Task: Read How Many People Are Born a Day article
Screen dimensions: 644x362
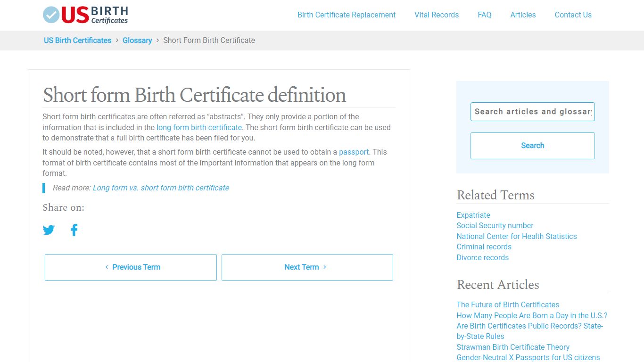Action: (532, 315)
